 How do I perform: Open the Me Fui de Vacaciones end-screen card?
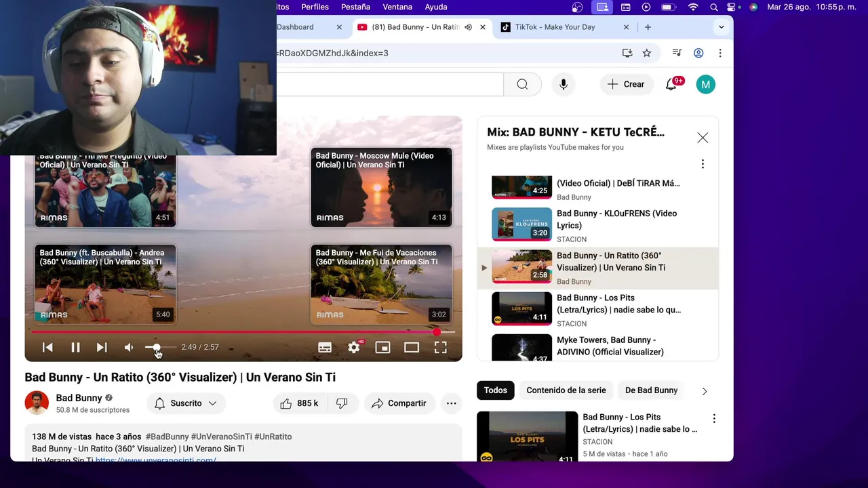pyautogui.click(x=381, y=284)
